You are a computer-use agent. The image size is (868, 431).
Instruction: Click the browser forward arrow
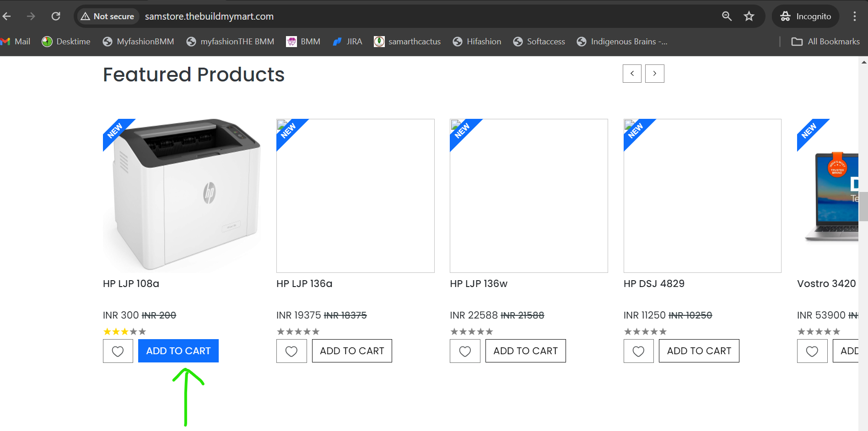point(31,16)
